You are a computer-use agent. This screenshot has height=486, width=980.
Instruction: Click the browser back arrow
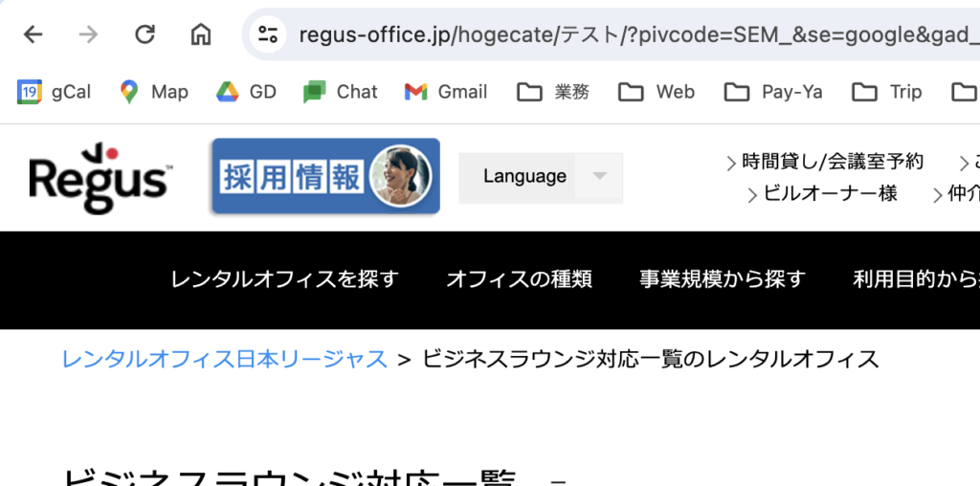33,35
